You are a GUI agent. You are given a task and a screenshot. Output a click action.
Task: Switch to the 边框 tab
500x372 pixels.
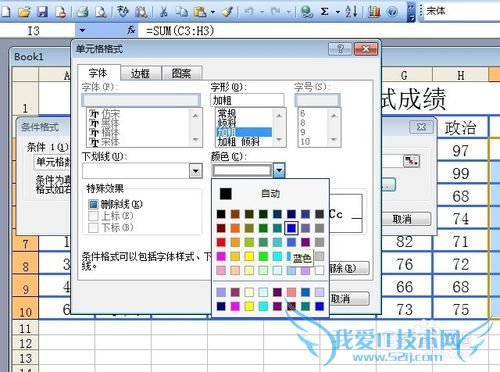click(x=140, y=73)
